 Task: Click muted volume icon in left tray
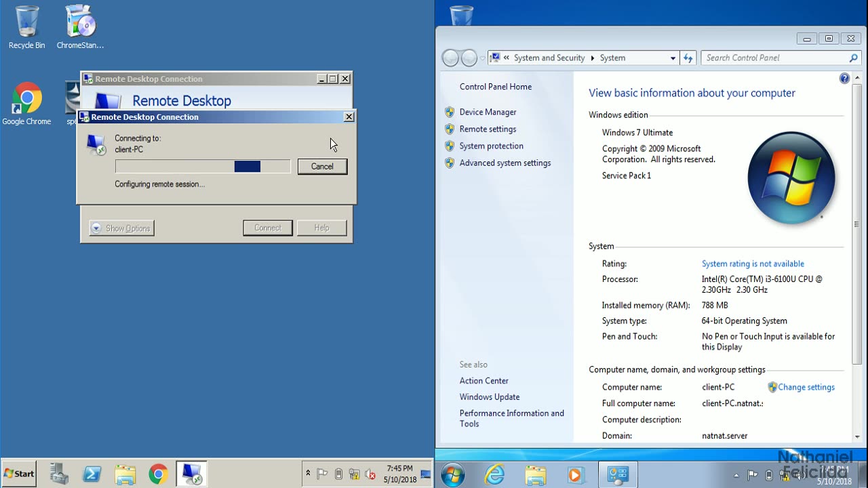(370, 474)
